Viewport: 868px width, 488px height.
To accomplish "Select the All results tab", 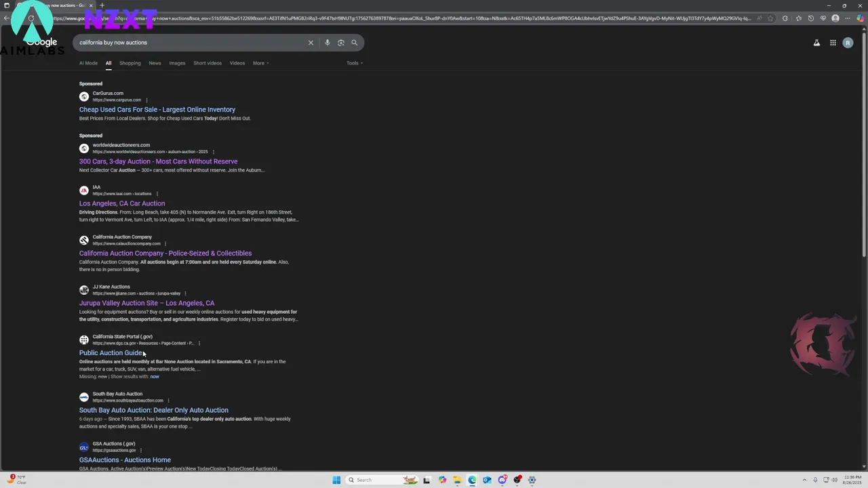I will (108, 63).
